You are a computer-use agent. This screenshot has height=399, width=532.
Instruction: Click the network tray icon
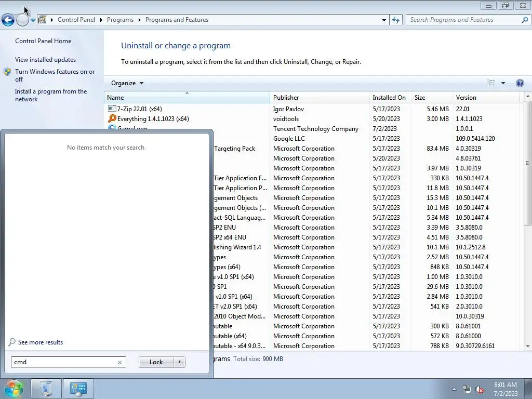tap(467, 389)
